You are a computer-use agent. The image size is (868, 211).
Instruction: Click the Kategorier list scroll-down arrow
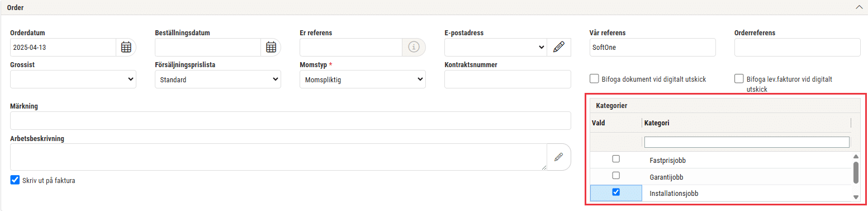856,197
